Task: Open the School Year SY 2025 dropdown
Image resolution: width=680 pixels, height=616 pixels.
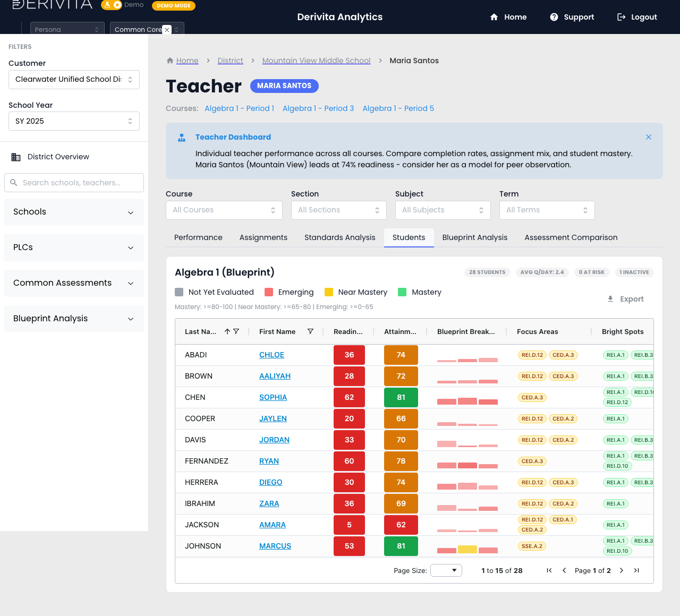Action: (x=74, y=121)
